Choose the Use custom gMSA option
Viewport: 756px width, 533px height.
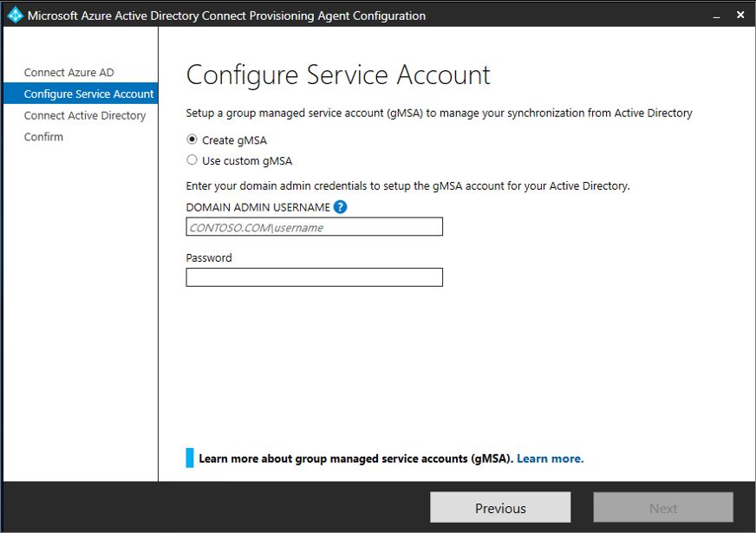tap(192, 160)
